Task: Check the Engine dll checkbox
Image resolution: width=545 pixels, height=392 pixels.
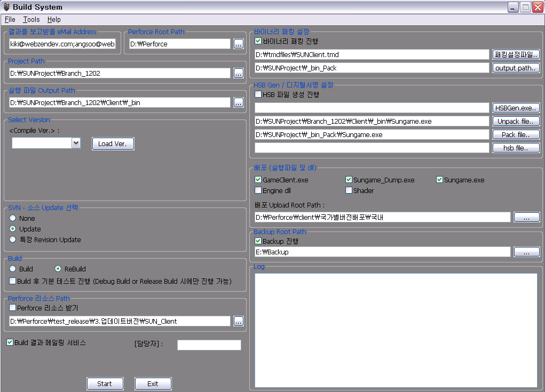Action: coord(258,190)
